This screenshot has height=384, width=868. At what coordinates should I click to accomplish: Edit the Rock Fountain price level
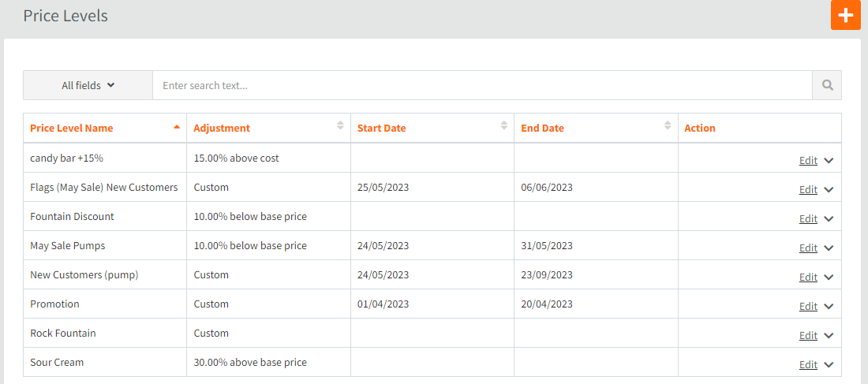point(808,335)
